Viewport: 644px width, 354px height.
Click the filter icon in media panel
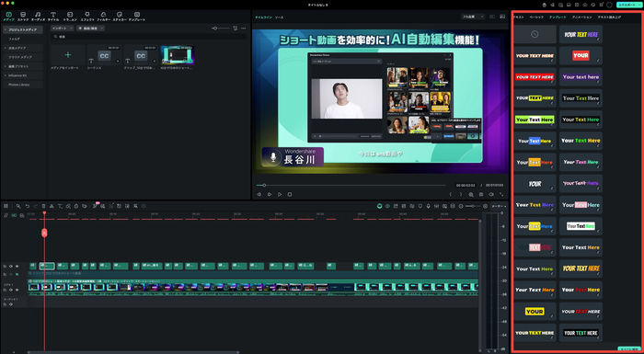click(235, 29)
